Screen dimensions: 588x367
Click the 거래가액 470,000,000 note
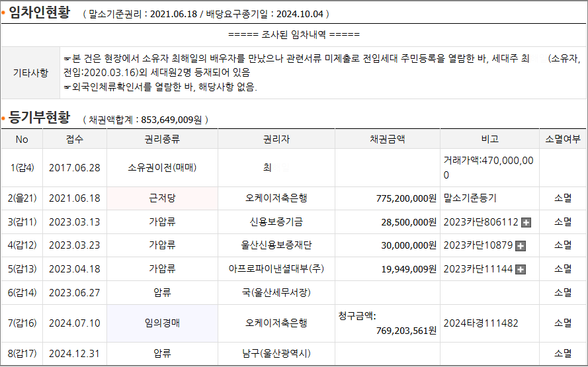[488, 167]
